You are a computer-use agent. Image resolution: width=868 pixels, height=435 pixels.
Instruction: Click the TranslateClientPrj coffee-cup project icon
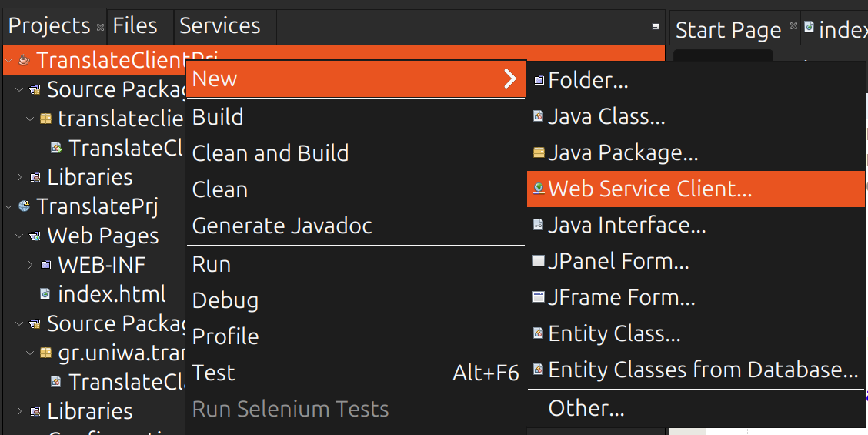(x=24, y=60)
